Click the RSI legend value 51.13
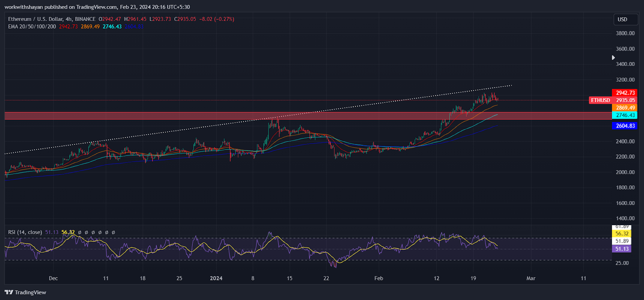This screenshot has height=300, width=644. click(52, 232)
